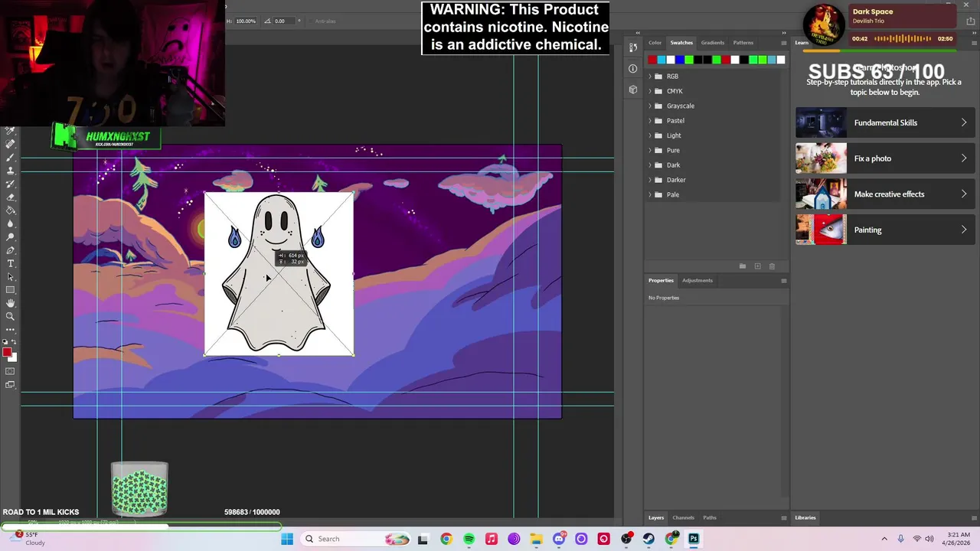
Task: Open the Painting tutorials
Action: (885, 230)
